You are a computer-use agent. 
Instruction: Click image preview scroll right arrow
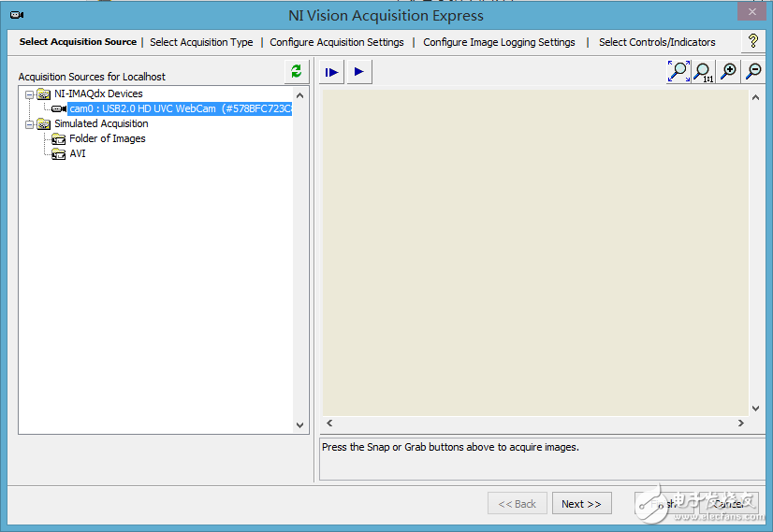(x=740, y=423)
